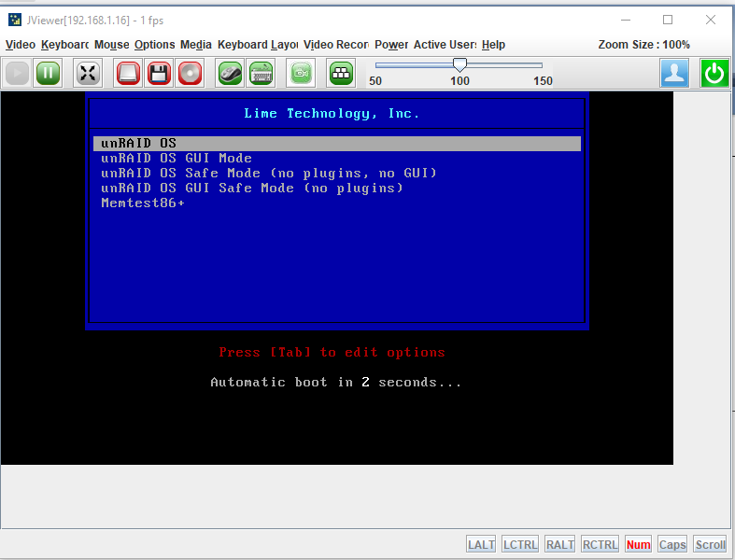Viewport: 735px width, 560px height.
Task: Open the Active Users menu
Action: pos(445,45)
